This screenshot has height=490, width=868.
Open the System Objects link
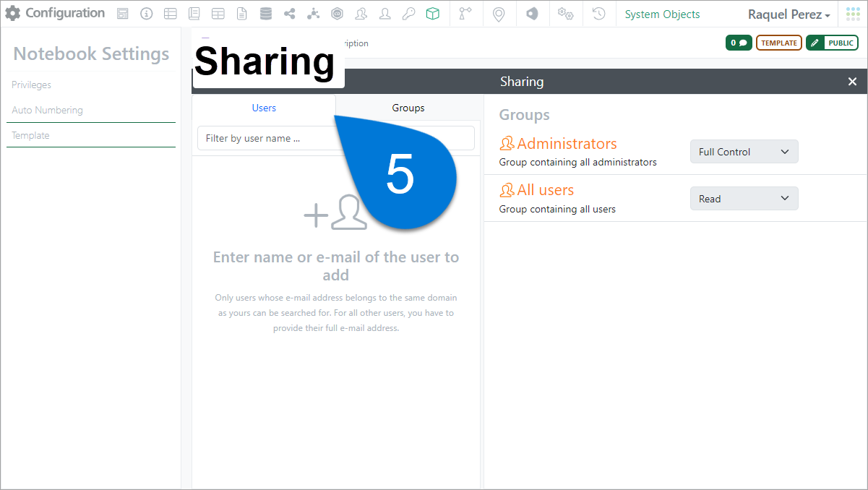[x=662, y=14]
